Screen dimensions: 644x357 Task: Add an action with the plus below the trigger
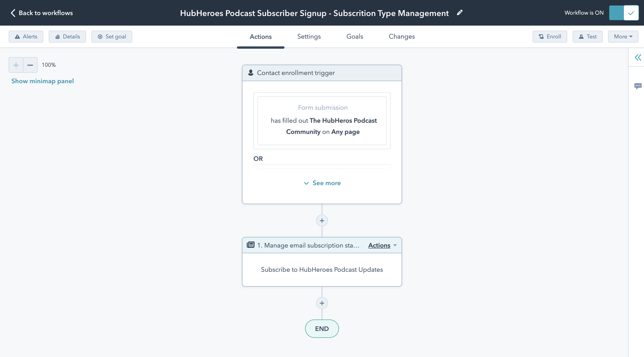point(322,220)
